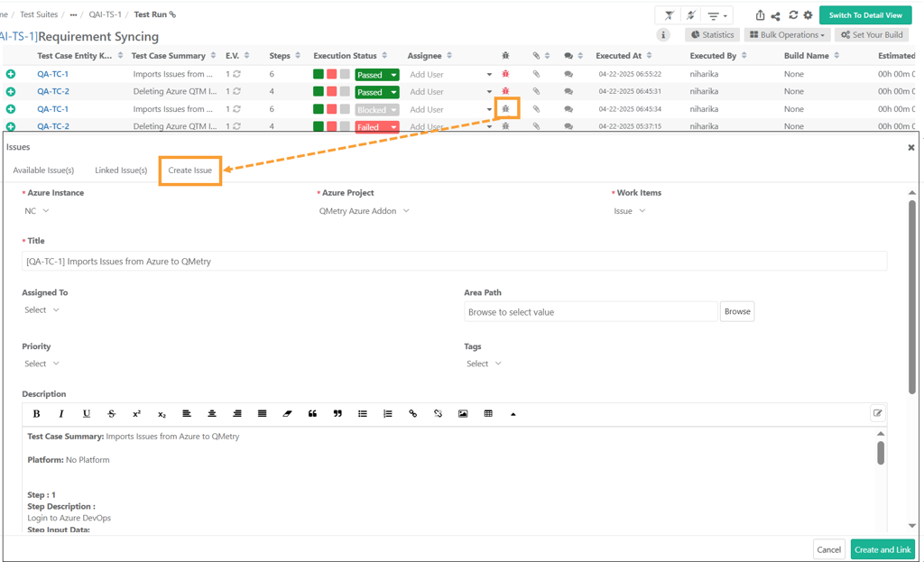The width and height of the screenshot is (924, 562).
Task: Open attachments via the paperclip icon
Action: 538,74
